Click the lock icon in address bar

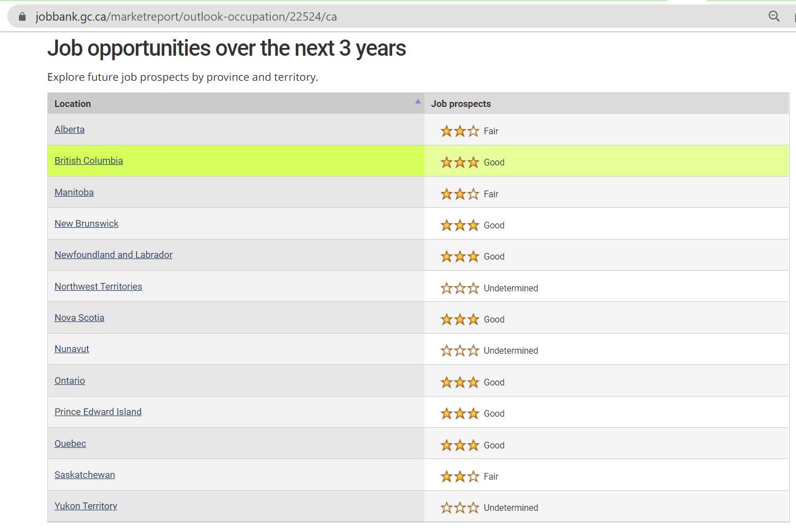tap(22, 17)
